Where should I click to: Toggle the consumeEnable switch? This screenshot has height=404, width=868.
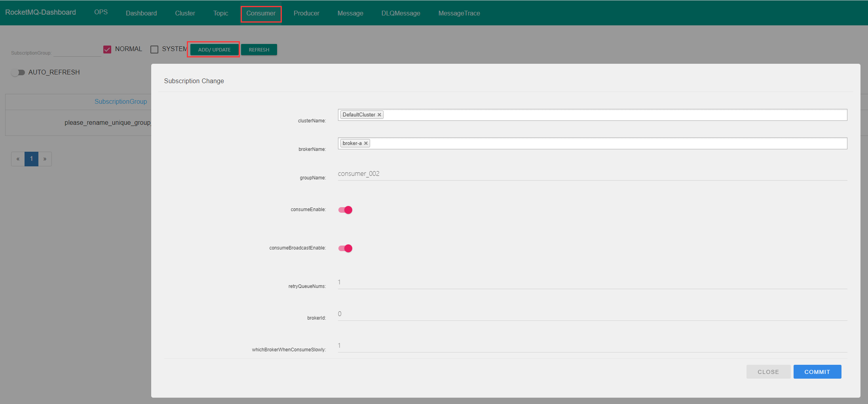coord(345,210)
